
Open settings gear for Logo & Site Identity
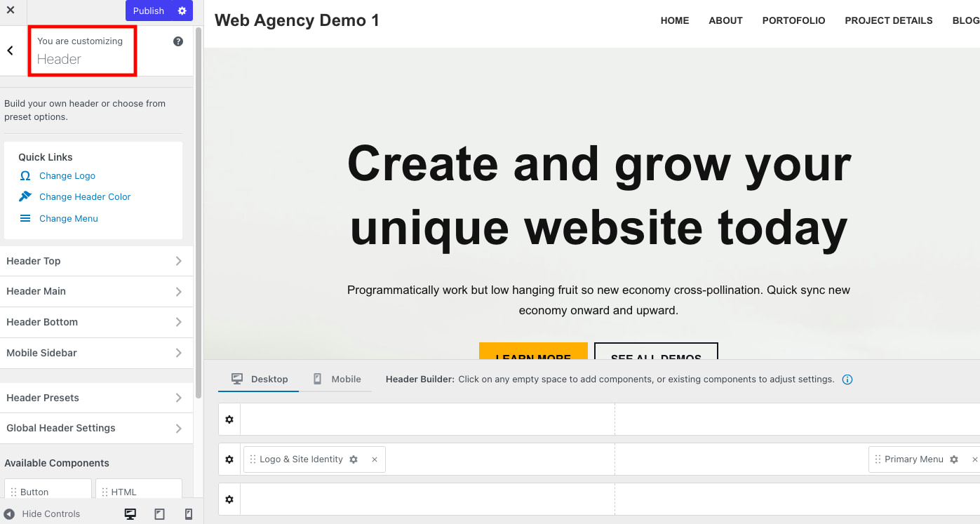[x=354, y=459]
